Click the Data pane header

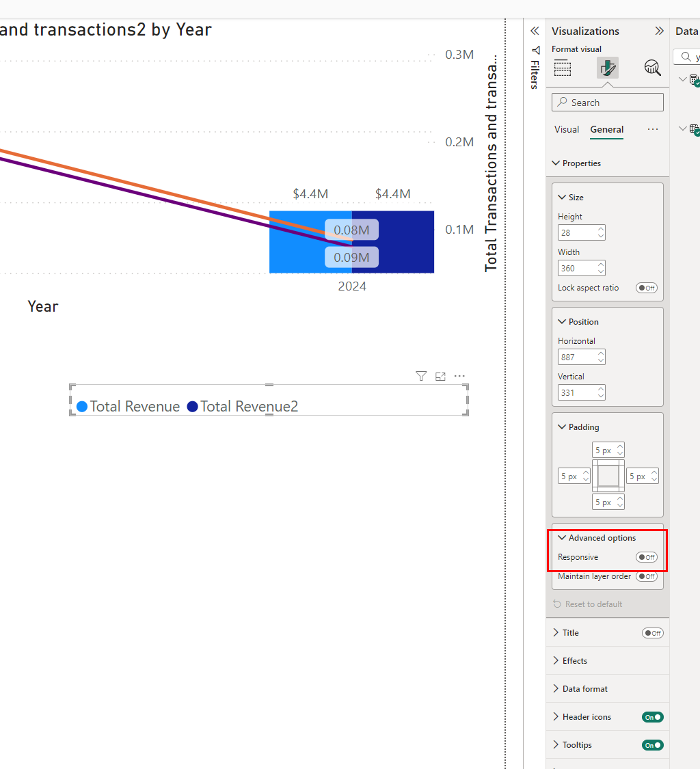(687, 31)
